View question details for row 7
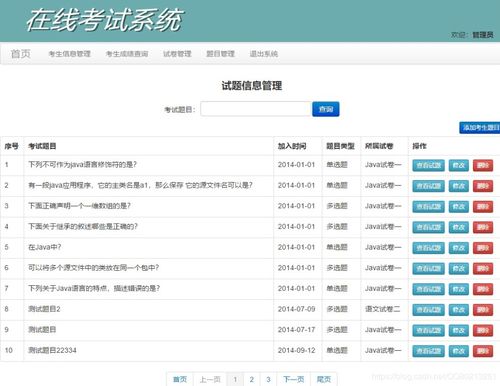 (x=428, y=289)
